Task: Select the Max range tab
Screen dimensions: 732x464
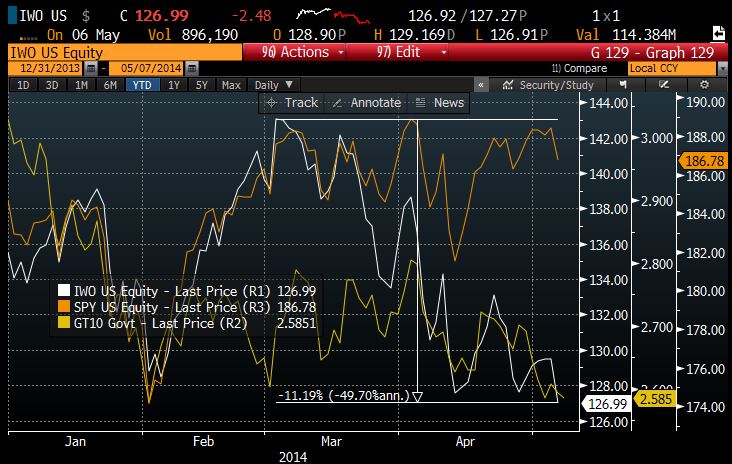Action: click(x=231, y=85)
